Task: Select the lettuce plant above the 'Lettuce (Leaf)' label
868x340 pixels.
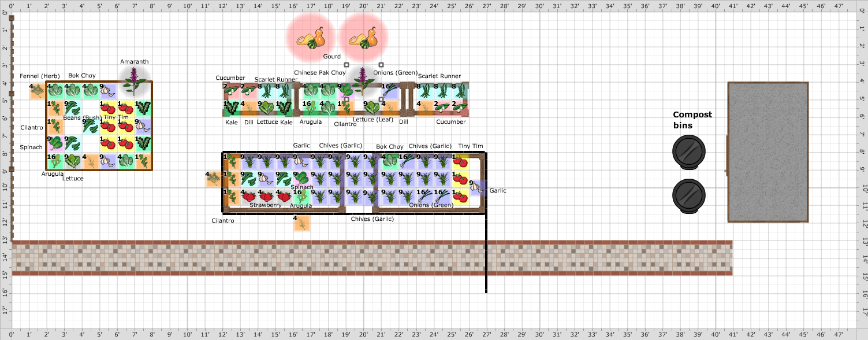Action: 372,108
